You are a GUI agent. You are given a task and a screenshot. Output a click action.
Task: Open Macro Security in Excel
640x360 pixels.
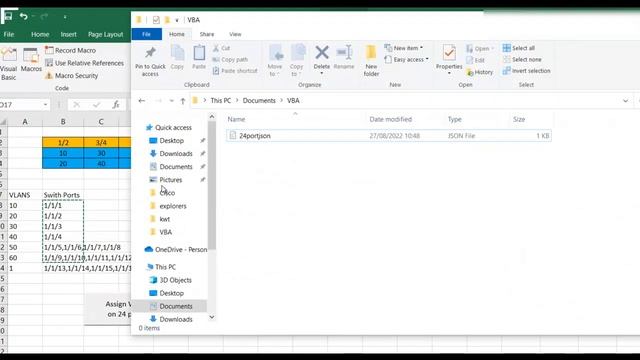72,76
